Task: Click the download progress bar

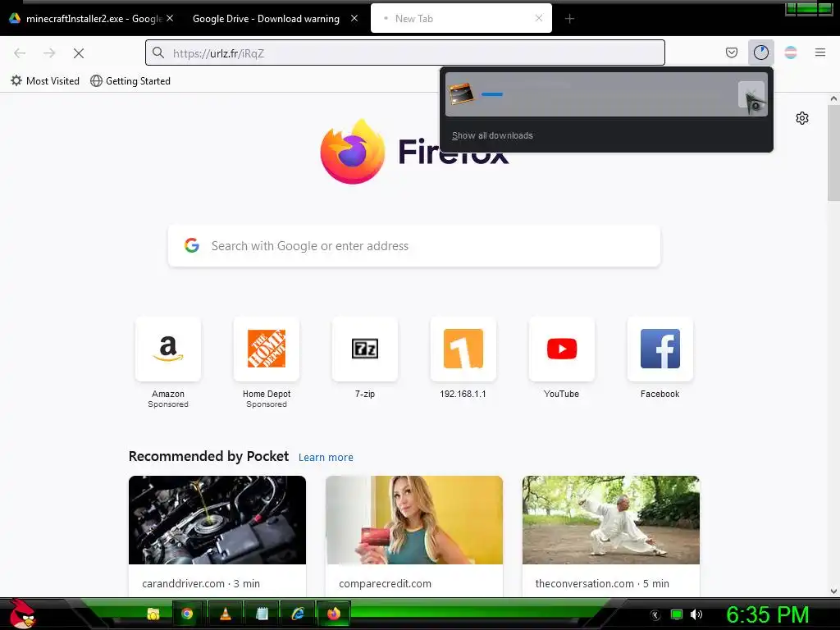Action: click(492, 94)
